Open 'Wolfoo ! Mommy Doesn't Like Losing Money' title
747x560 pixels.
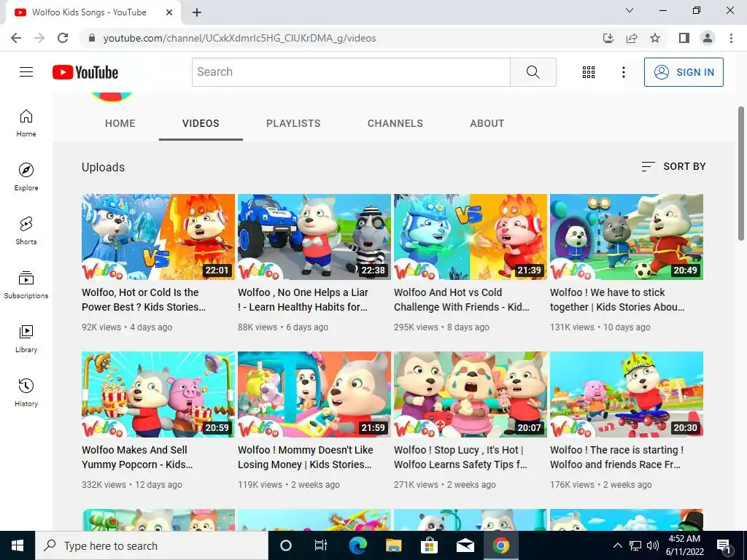pyautogui.click(x=306, y=457)
